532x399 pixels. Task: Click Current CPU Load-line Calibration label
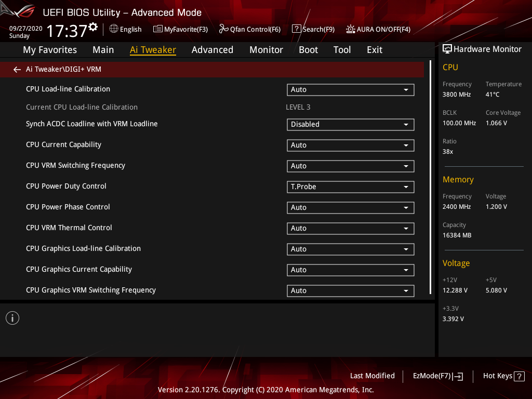click(82, 107)
